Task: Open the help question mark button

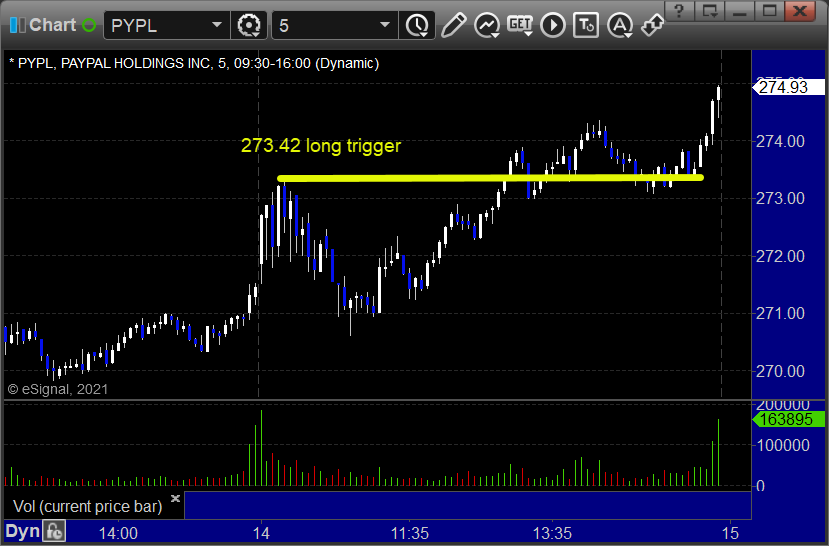Action: click(x=679, y=11)
